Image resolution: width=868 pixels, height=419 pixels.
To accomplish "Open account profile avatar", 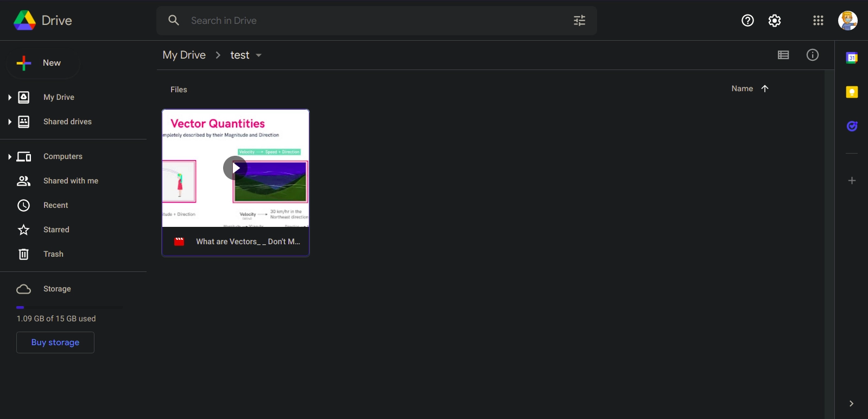I will 848,21.
